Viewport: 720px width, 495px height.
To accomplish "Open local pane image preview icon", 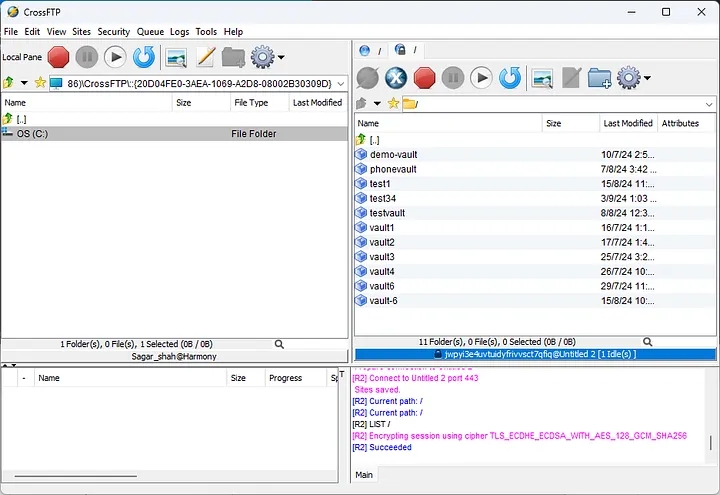I will tap(176, 58).
